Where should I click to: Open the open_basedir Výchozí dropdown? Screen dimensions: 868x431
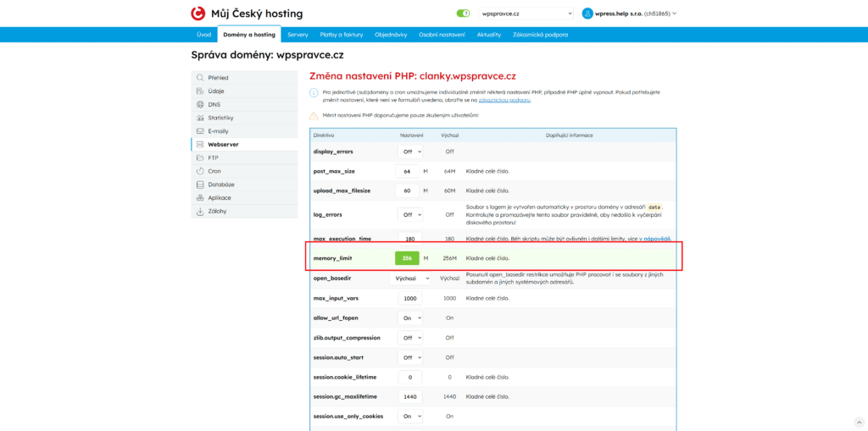tap(410, 279)
